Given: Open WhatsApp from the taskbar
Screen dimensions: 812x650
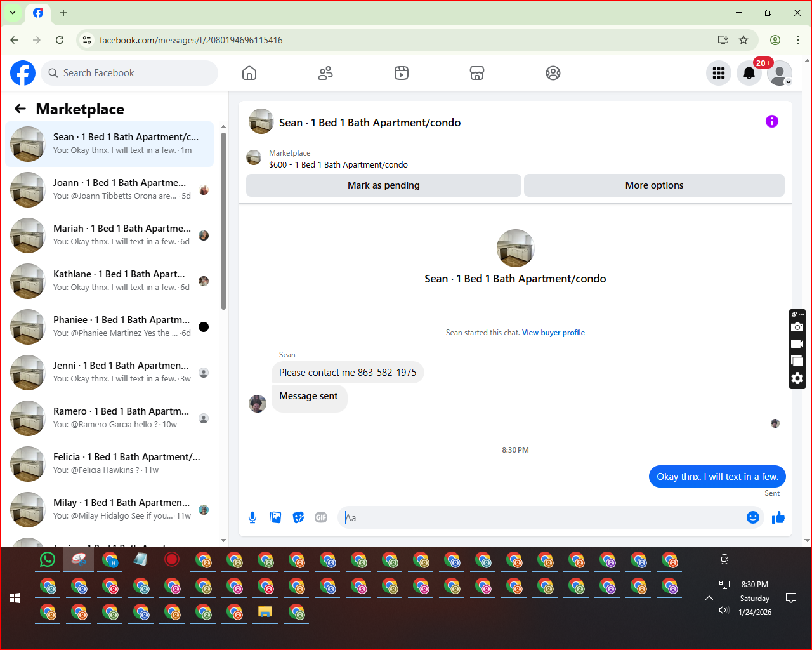Looking at the screenshot, I should [48, 559].
